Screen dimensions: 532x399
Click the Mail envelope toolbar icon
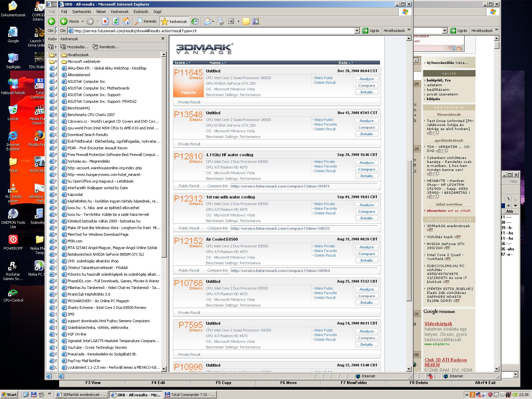click(207, 21)
